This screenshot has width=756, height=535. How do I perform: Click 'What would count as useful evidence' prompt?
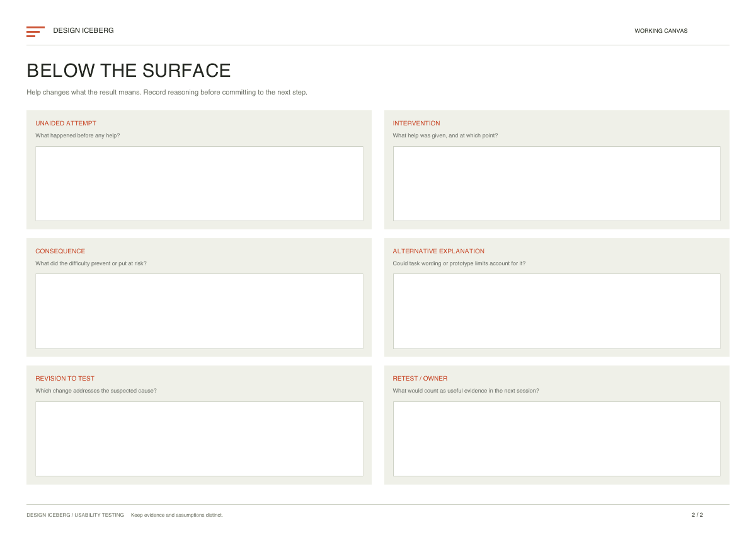466,391
